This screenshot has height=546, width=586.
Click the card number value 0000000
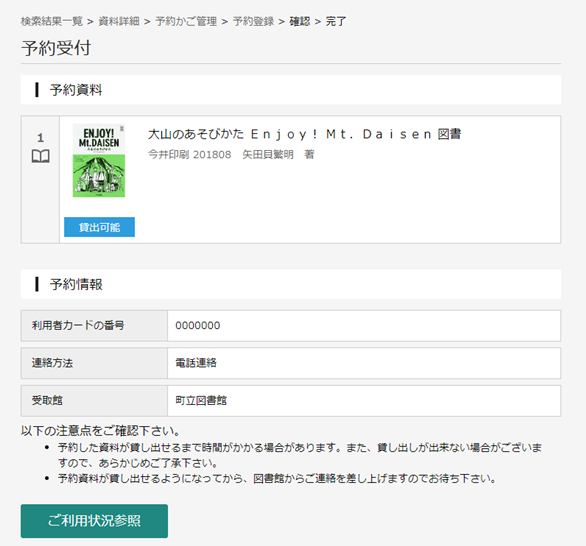click(x=198, y=326)
